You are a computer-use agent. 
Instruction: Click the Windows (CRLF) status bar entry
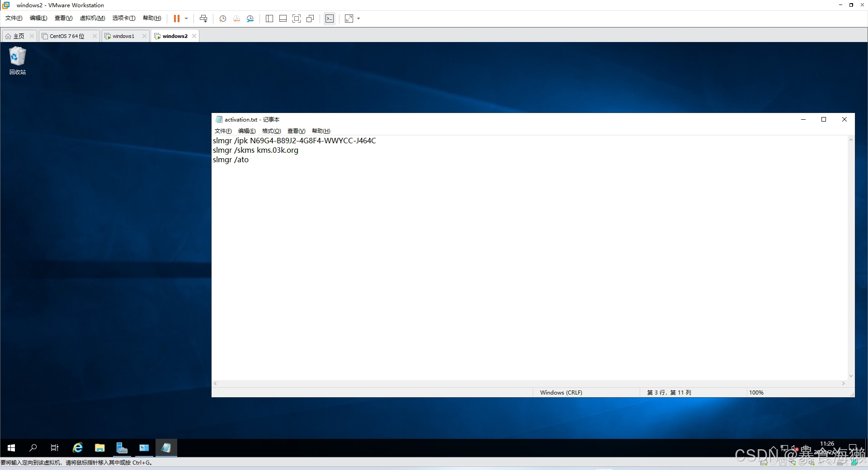[561, 393]
